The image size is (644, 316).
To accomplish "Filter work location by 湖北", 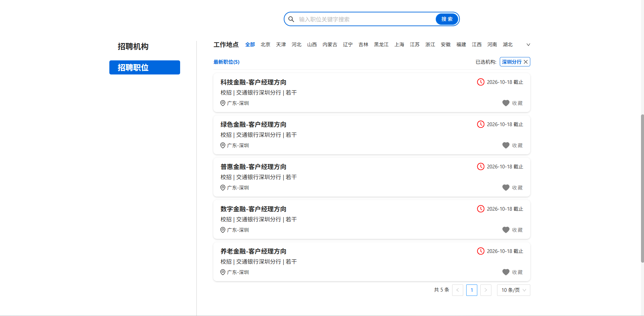I will click(x=507, y=45).
